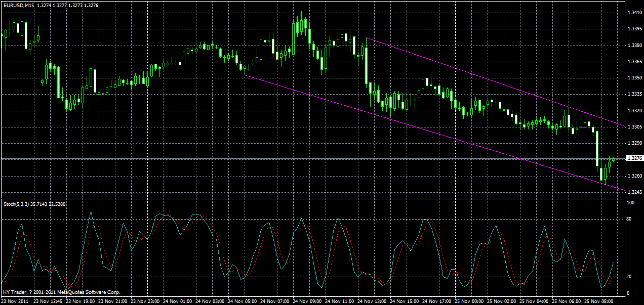Screen dimensions: 644x305
Task: Click the 23 Nov 2011 time axis label
Action: coord(14,300)
